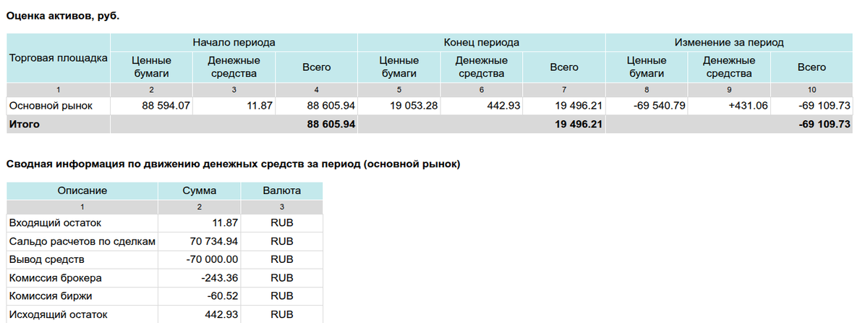Select RUB in the Комиссия биржи row
Screen dimensions: 868x323
click(x=281, y=296)
